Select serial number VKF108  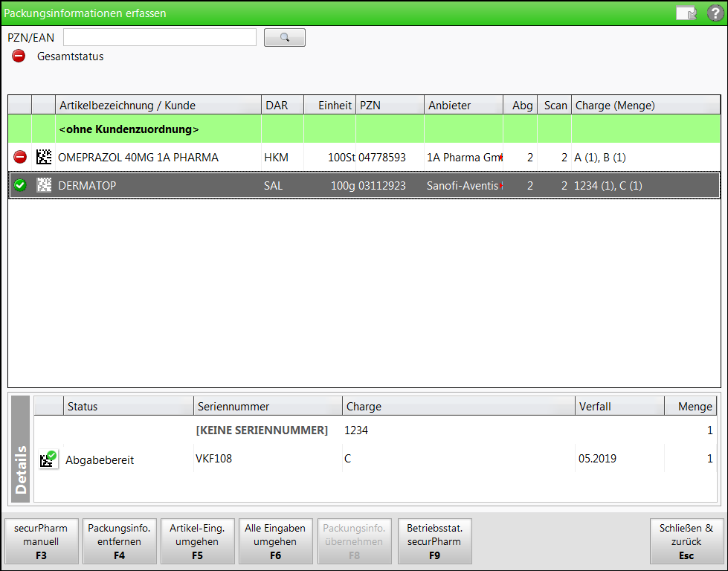(213, 459)
